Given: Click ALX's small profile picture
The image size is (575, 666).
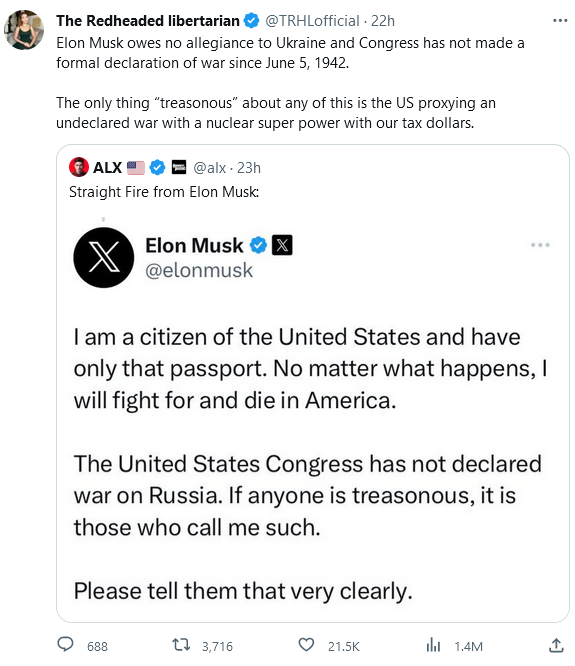Looking at the screenshot, I should [x=79, y=167].
